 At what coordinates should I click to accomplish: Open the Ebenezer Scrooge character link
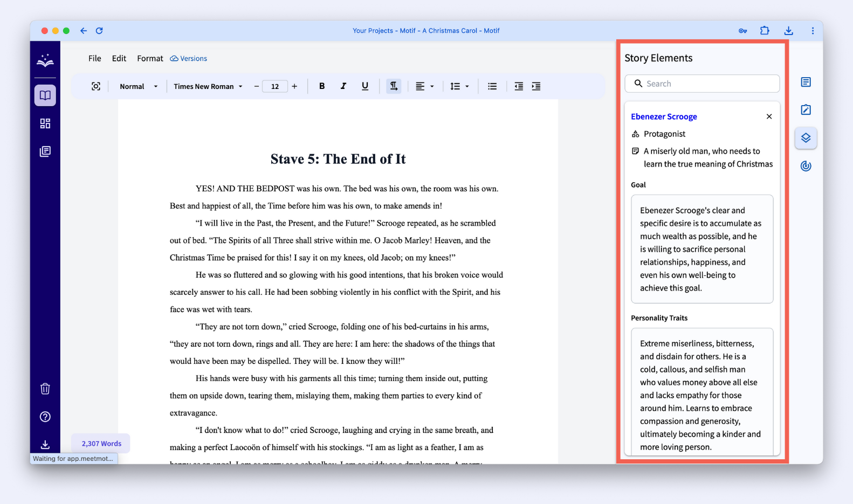coord(664,116)
